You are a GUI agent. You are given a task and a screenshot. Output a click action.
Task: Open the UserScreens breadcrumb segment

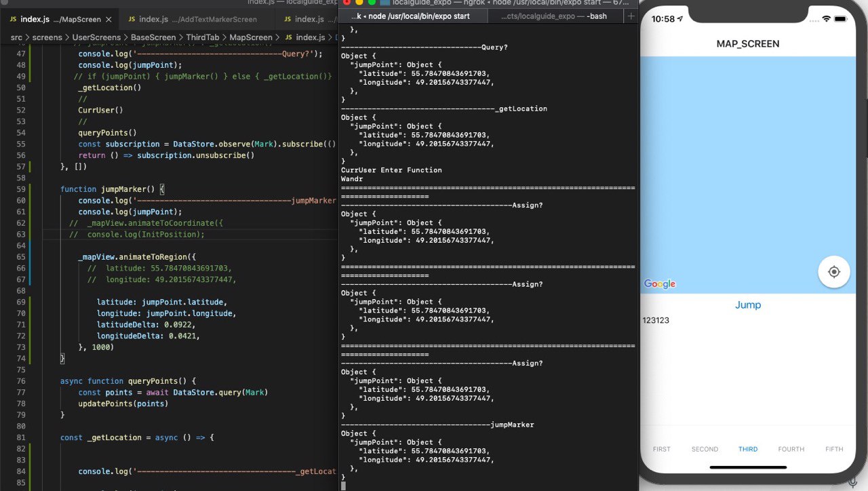[96, 37]
